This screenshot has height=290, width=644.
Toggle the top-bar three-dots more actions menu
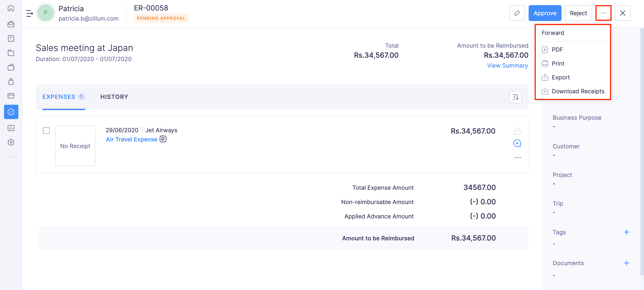(603, 13)
